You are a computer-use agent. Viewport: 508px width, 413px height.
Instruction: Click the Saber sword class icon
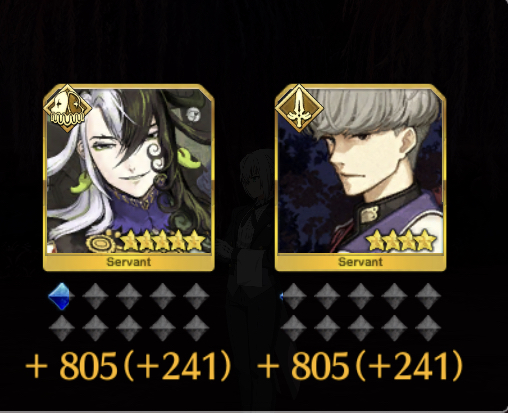(x=299, y=108)
